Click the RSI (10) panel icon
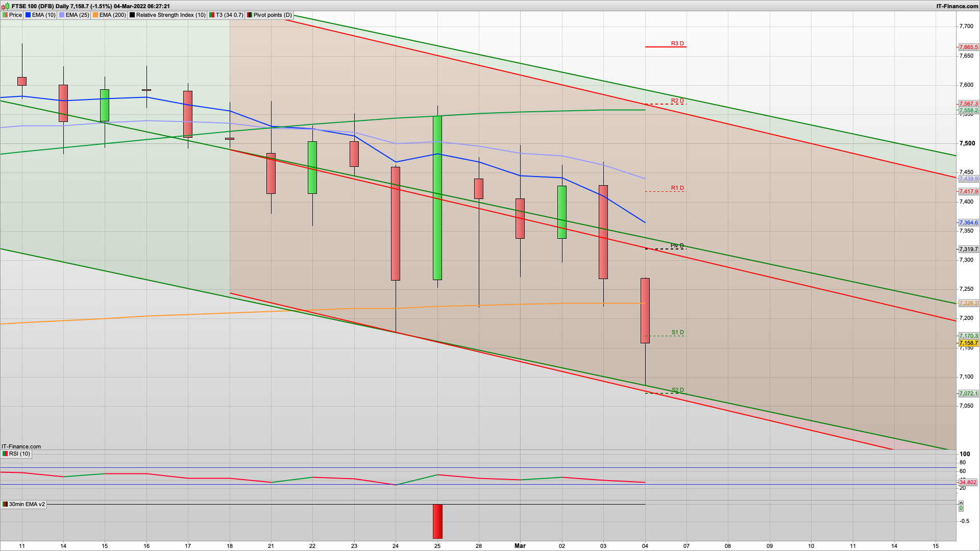Image resolution: width=980 pixels, height=551 pixels. click(5, 454)
